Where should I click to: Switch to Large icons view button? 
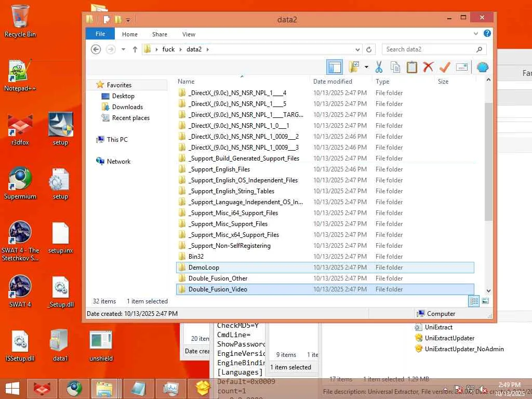(x=485, y=301)
